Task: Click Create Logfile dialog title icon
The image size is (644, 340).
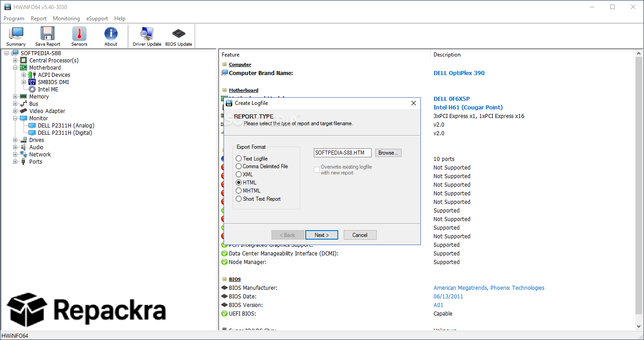Action: tap(229, 103)
